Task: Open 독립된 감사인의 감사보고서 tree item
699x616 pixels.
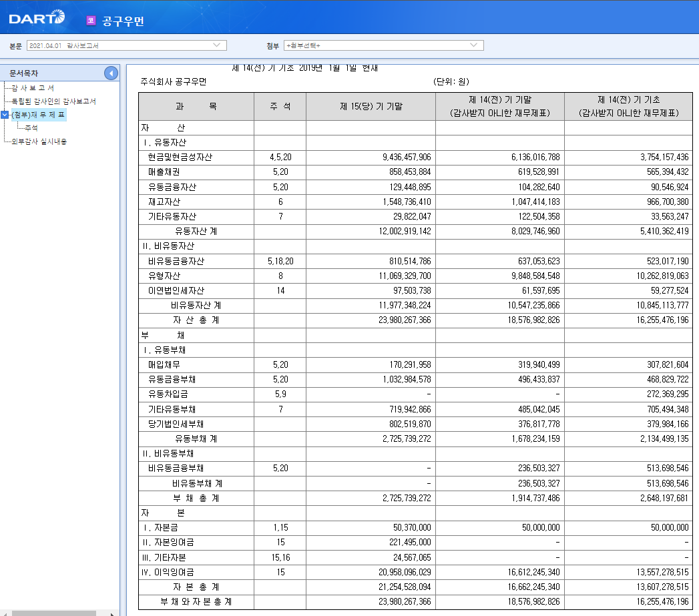Action: coord(53,101)
